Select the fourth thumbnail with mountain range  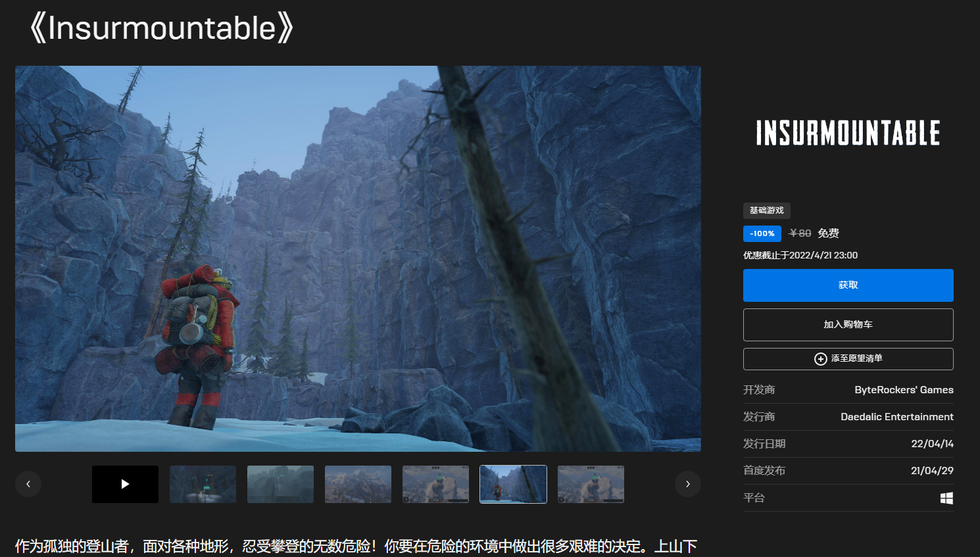358,484
